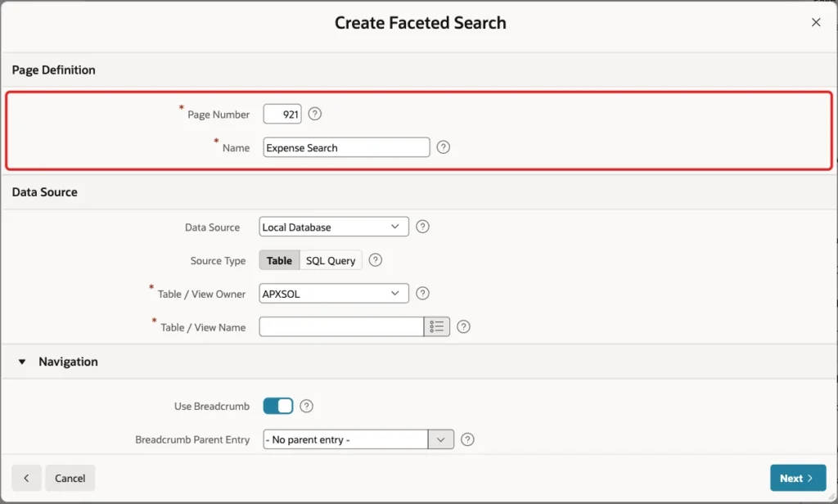Open help for Data Source dropdown

pos(422,227)
